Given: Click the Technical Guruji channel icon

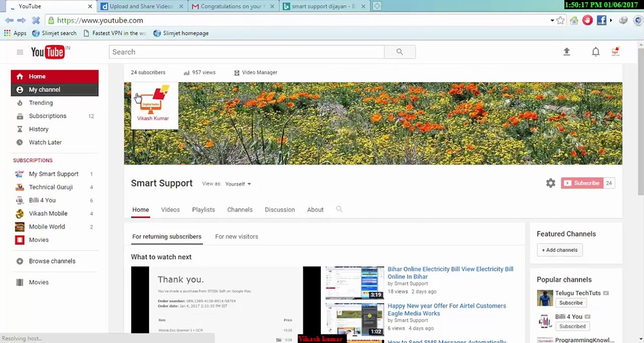Looking at the screenshot, I should pyautogui.click(x=20, y=187).
